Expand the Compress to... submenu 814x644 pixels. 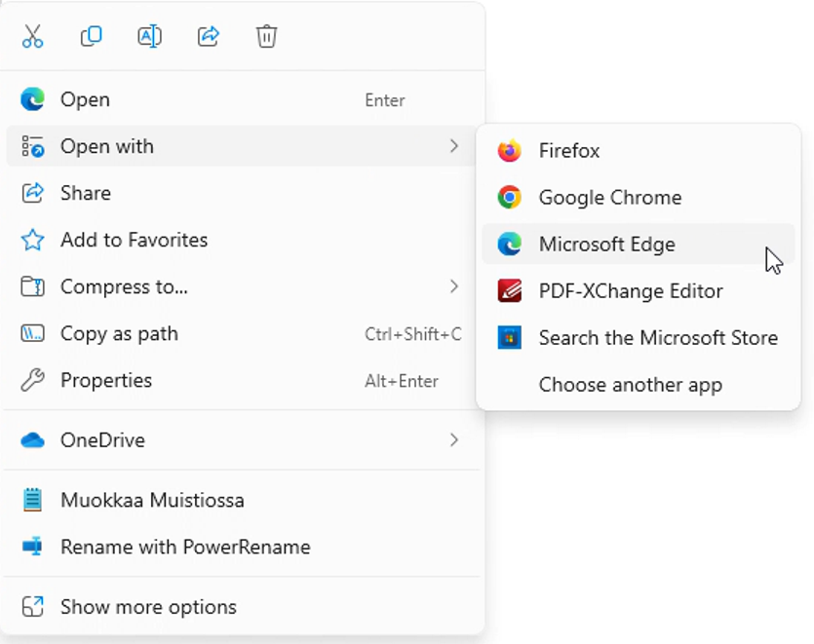(453, 286)
